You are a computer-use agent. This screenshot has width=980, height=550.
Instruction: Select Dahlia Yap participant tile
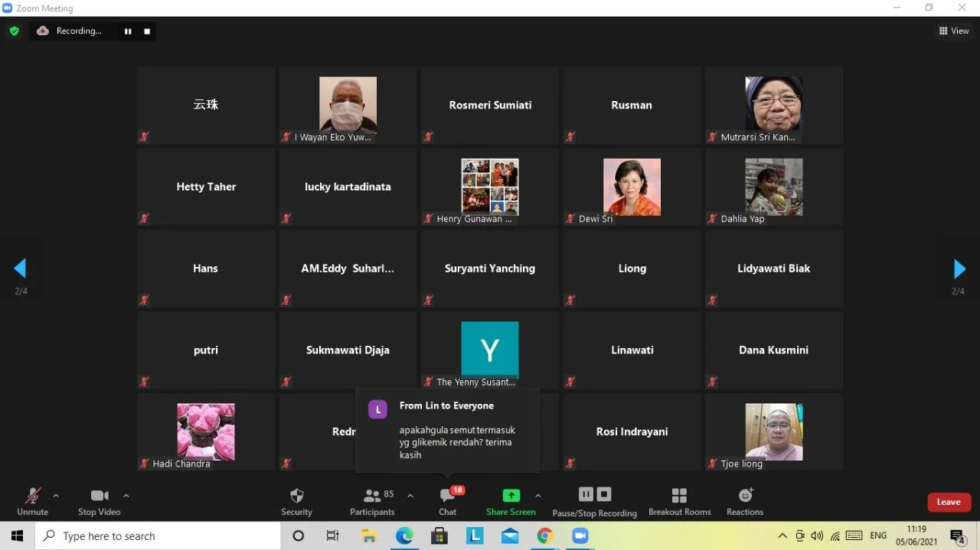coord(773,187)
